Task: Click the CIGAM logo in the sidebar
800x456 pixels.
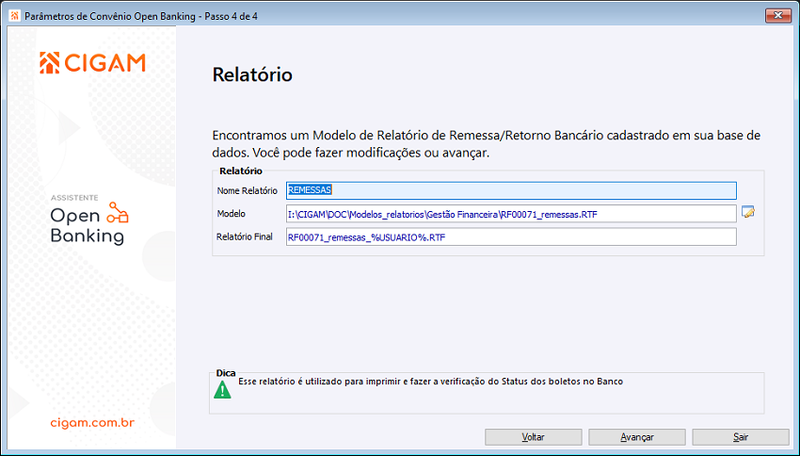Action: (92, 63)
